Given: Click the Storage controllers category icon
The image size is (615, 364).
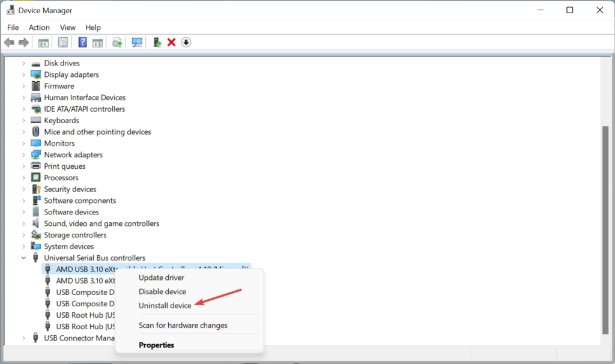Looking at the screenshot, I should click(35, 235).
